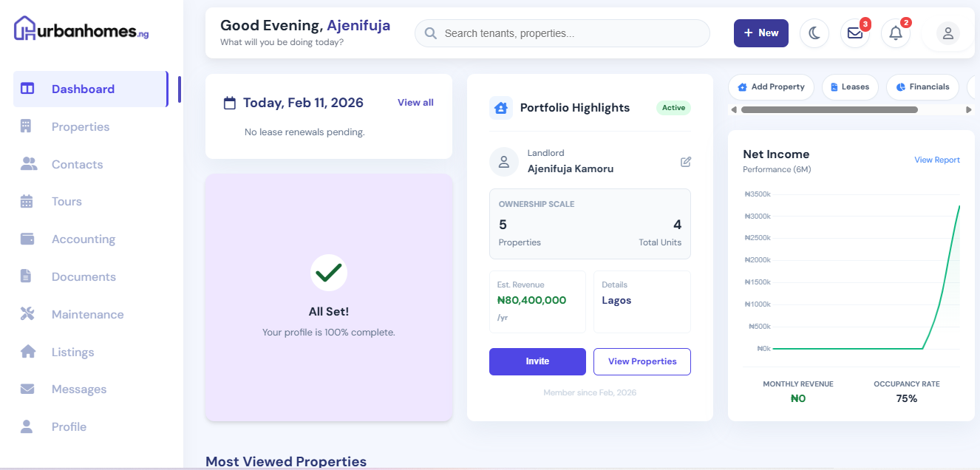Image resolution: width=980 pixels, height=470 pixels.
Task: Open the Messages envelope icon
Action: [x=854, y=33]
